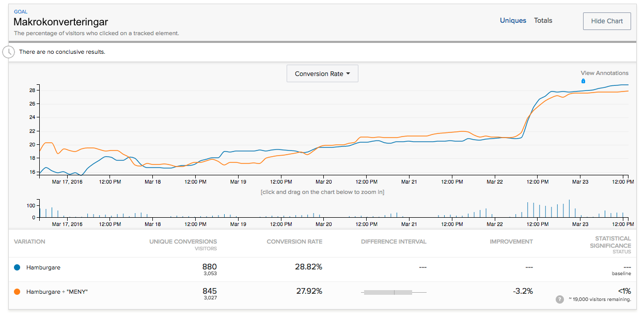Click the 28.82% conversion rate value
The height and width of the screenshot is (331, 644).
pyautogui.click(x=309, y=267)
